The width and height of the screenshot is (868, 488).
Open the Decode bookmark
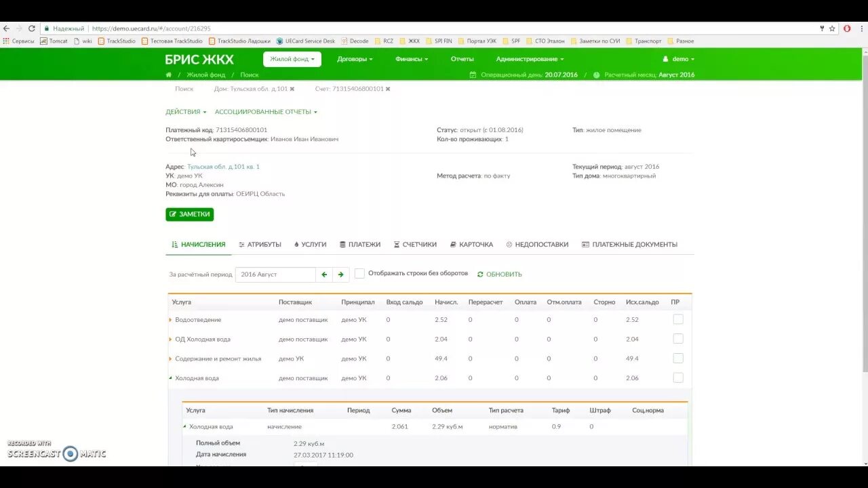point(355,41)
